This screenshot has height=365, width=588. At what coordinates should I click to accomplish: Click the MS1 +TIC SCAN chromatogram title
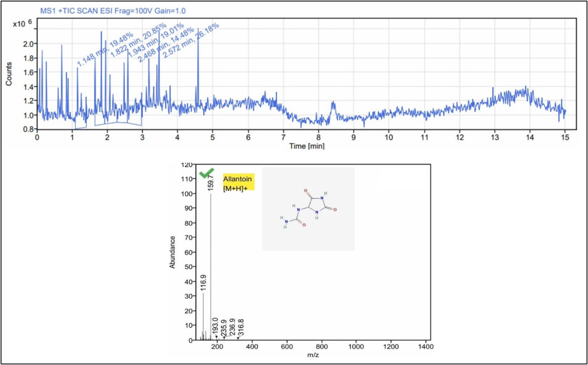tap(113, 11)
